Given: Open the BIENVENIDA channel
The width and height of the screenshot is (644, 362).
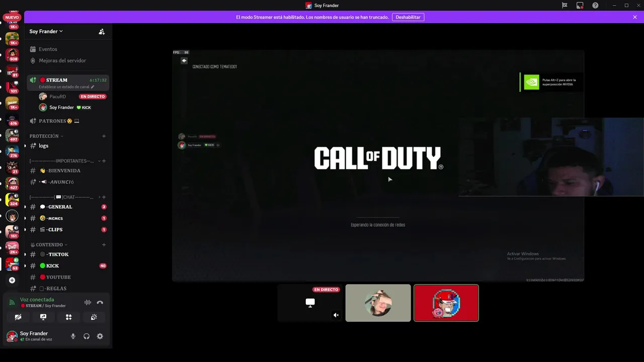Looking at the screenshot, I should pyautogui.click(x=68, y=170).
